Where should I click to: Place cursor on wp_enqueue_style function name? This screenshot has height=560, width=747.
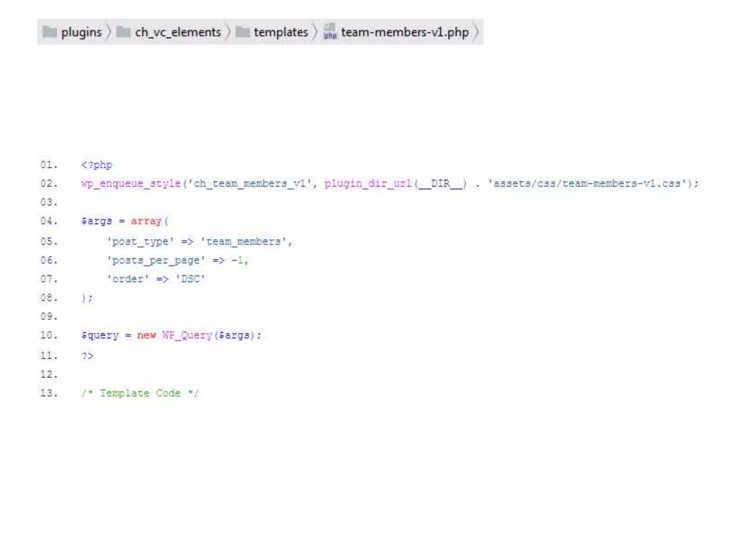(x=131, y=183)
